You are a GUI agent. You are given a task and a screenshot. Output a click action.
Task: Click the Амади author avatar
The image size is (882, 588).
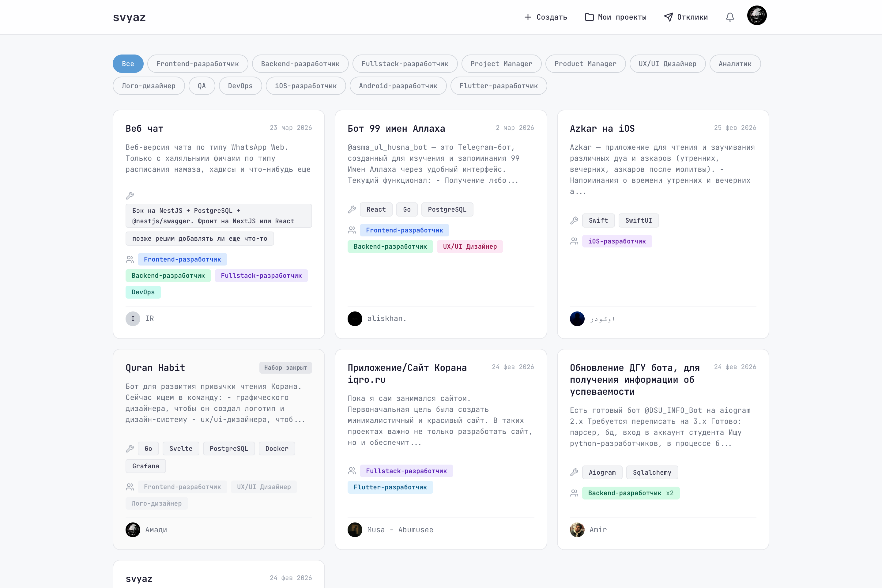coord(133,530)
